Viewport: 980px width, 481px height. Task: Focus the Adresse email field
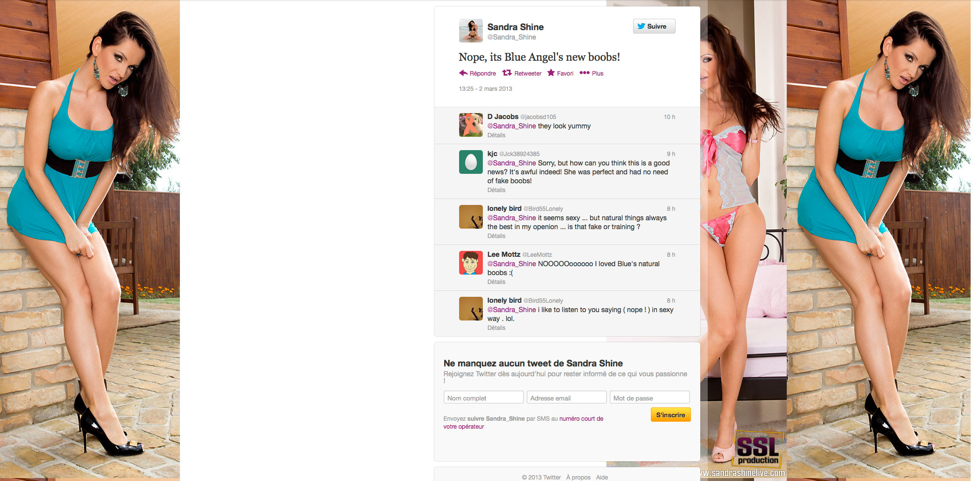pyautogui.click(x=566, y=398)
